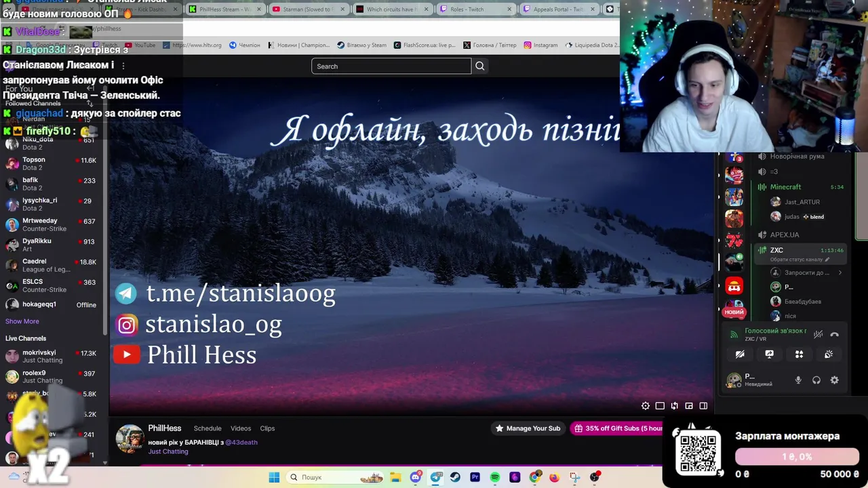Click @43death mention in stream title
The width and height of the screenshot is (868, 488).
241,442
